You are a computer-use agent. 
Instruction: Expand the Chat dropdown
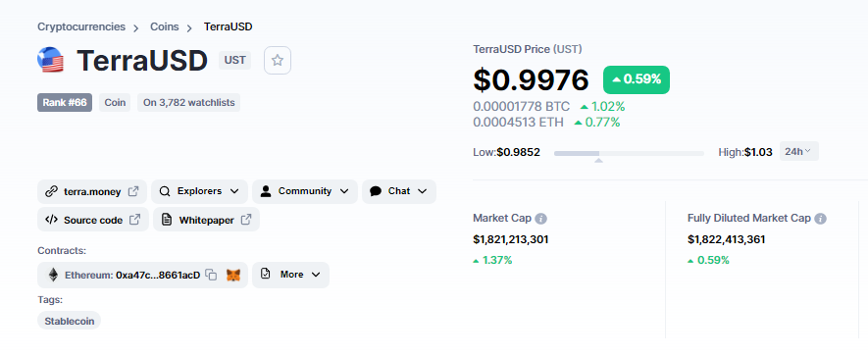(x=399, y=191)
